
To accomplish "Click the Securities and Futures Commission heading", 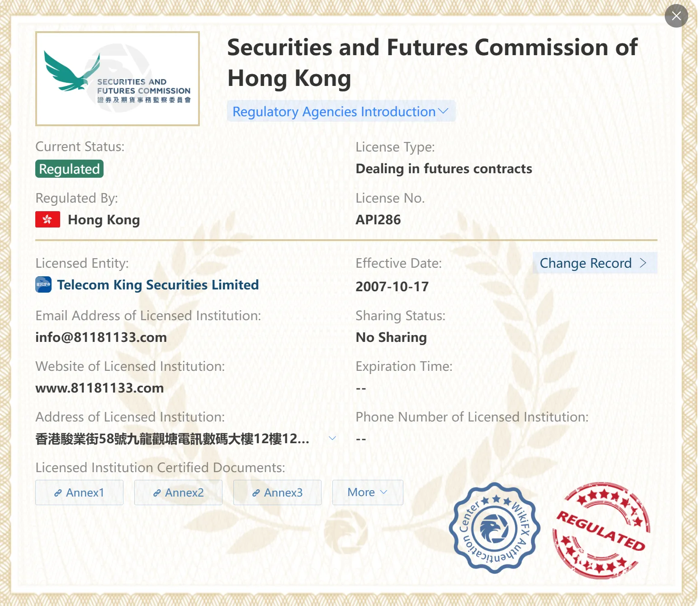I will (x=432, y=63).
